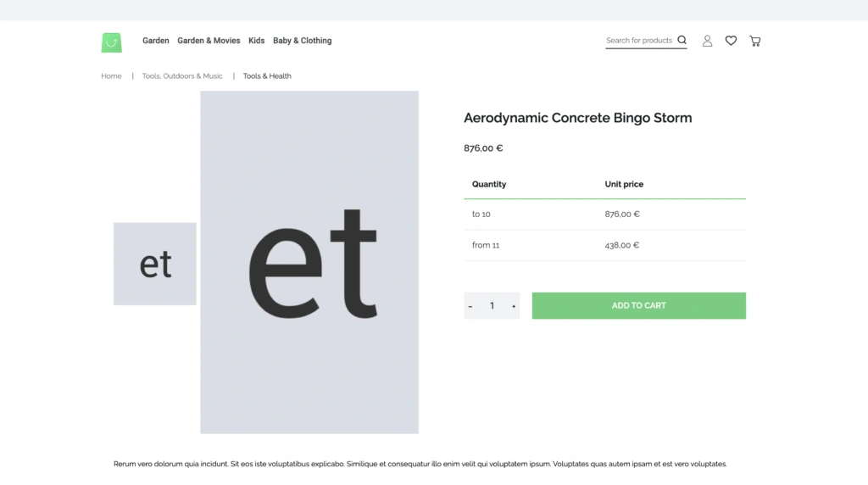The width and height of the screenshot is (868, 485).
Task: Click the search magnifier icon
Action: tap(682, 40)
